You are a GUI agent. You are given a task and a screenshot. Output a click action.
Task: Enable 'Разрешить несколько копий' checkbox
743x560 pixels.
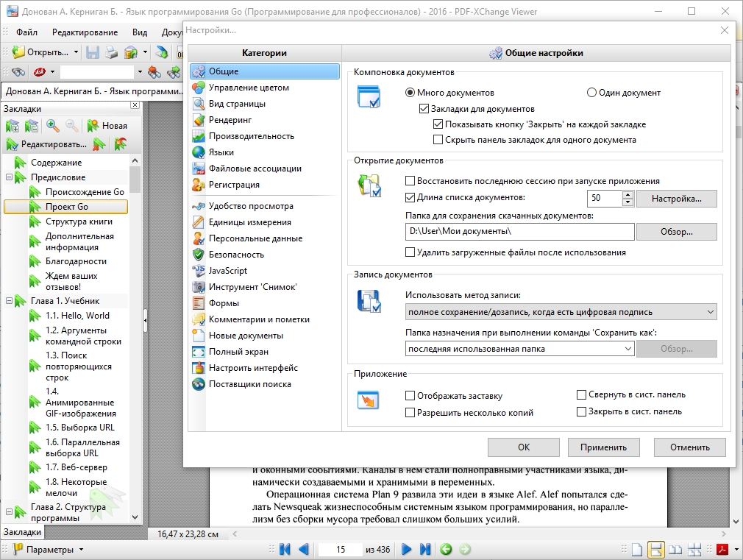click(410, 413)
